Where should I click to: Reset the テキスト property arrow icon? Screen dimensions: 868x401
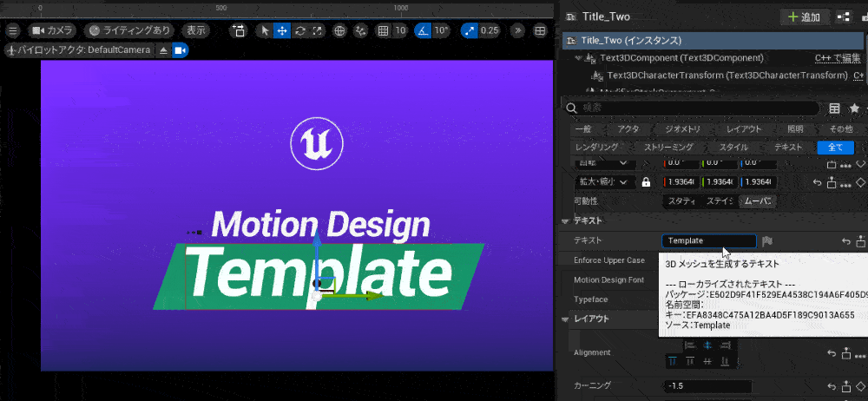click(845, 241)
